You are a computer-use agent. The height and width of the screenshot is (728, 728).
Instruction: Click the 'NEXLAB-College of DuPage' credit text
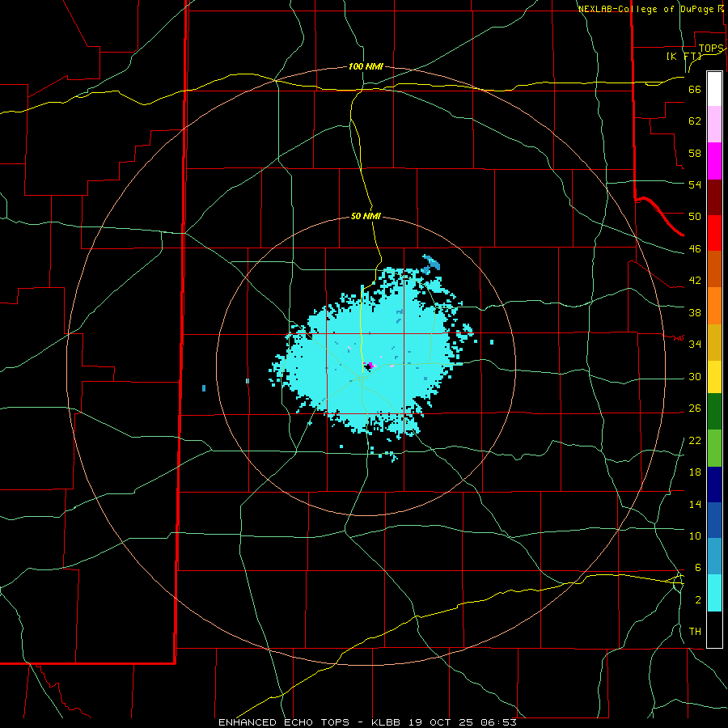click(x=647, y=9)
